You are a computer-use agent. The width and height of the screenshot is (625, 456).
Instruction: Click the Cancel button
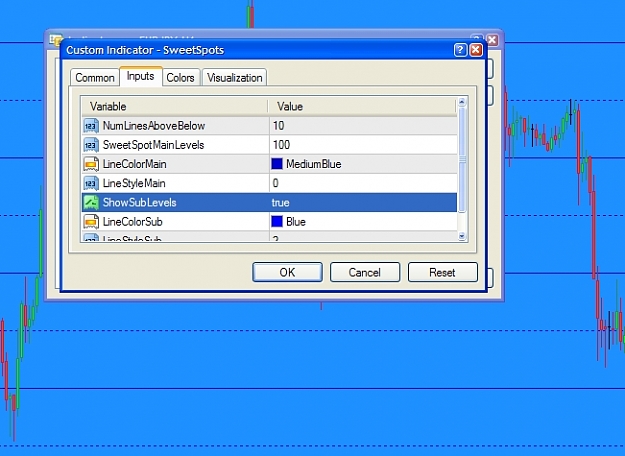[x=365, y=272]
